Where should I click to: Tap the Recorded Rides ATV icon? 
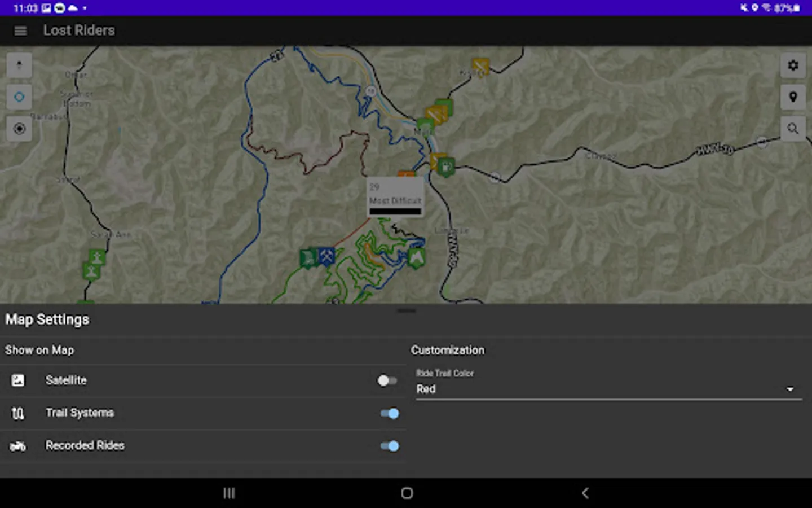tap(18, 446)
